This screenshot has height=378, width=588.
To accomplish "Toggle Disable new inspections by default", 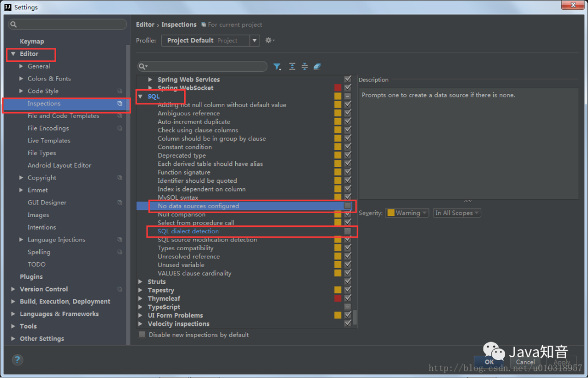I will coord(142,334).
